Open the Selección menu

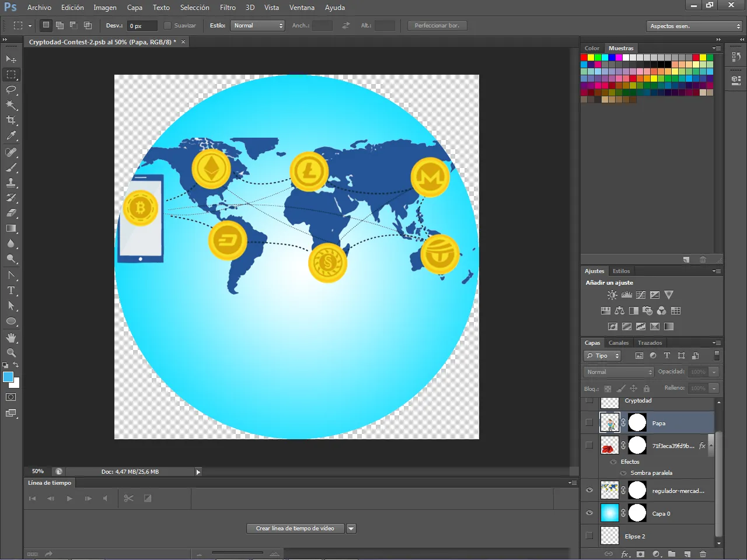(194, 8)
